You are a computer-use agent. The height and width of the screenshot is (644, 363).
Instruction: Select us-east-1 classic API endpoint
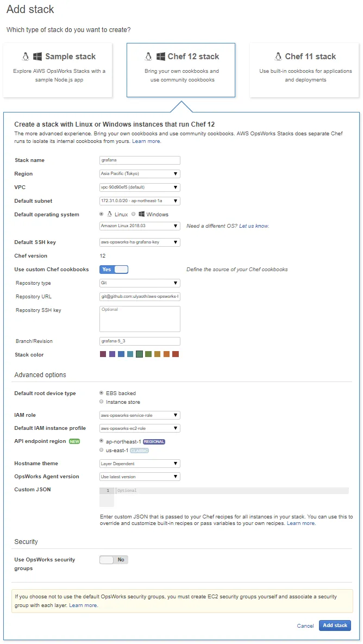[x=102, y=451]
